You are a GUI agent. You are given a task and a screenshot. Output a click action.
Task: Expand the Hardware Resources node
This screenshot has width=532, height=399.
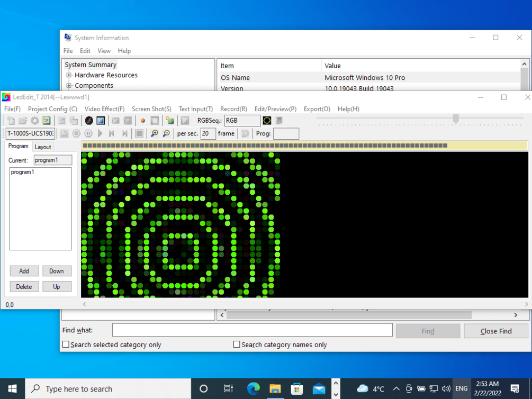pos(68,75)
